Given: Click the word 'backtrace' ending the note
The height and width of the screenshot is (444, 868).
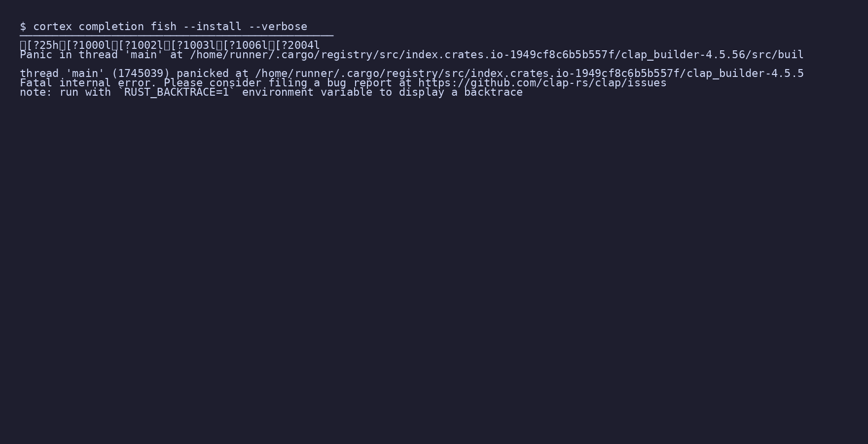Looking at the screenshot, I should 493,92.
